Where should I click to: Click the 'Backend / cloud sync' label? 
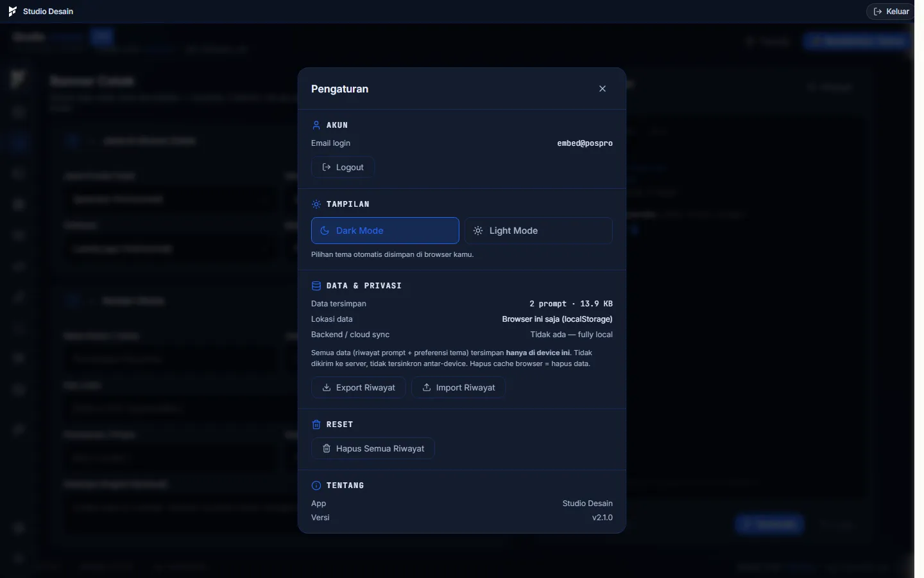[350, 335]
